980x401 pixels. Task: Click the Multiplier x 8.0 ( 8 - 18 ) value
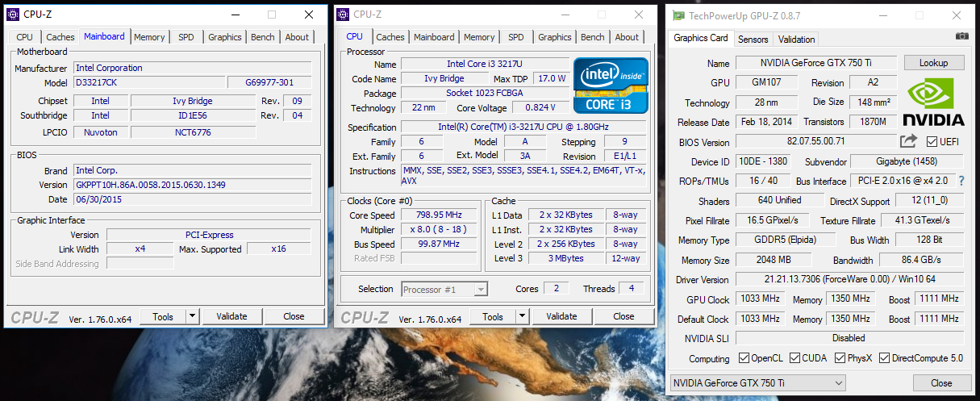440,230
